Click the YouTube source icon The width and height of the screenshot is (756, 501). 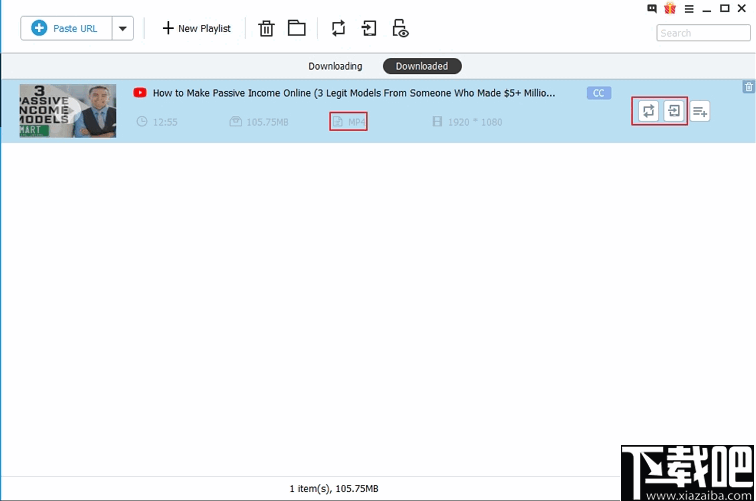140,93
